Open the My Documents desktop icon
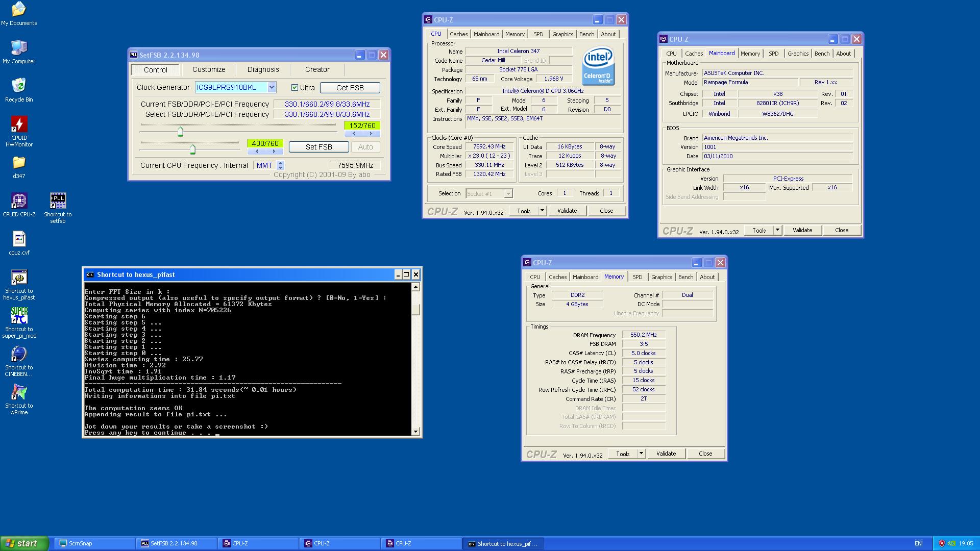 tap(19, 14)
